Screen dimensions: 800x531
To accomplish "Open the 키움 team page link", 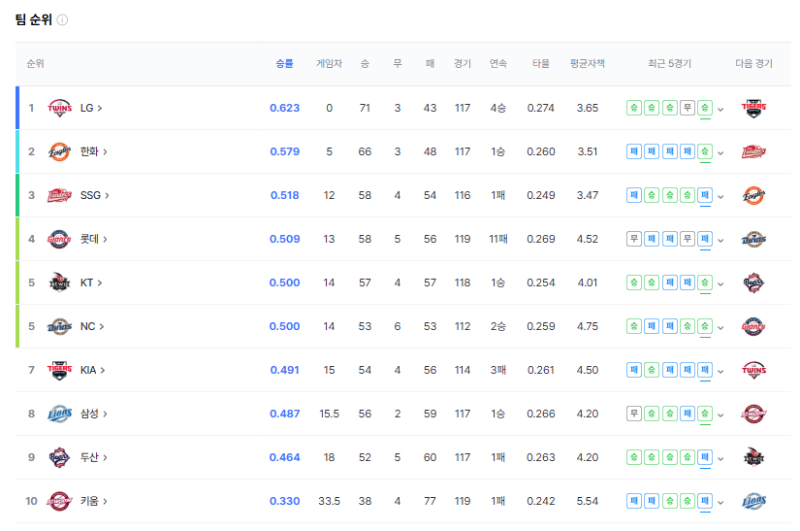I will [93, 501].
